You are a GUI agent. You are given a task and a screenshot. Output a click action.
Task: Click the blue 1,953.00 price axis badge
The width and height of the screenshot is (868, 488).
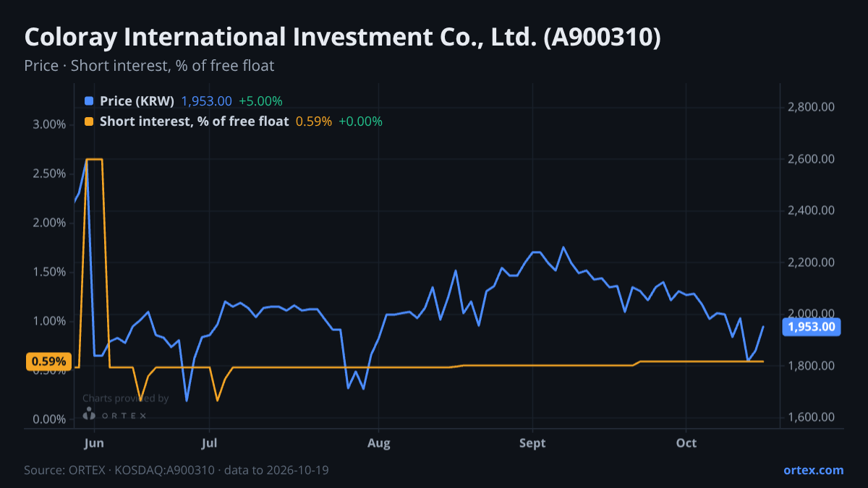coord(812,327)
